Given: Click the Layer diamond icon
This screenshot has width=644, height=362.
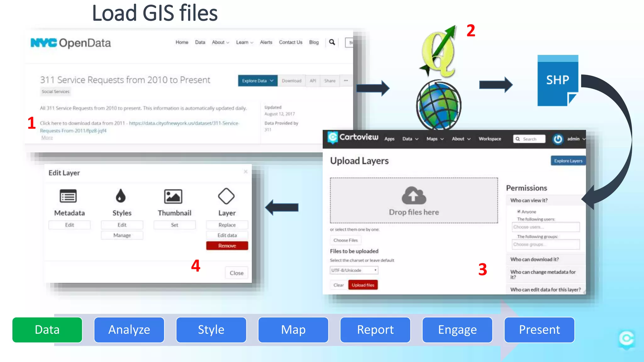Looking at the screenshot, I should coord(226,196).
